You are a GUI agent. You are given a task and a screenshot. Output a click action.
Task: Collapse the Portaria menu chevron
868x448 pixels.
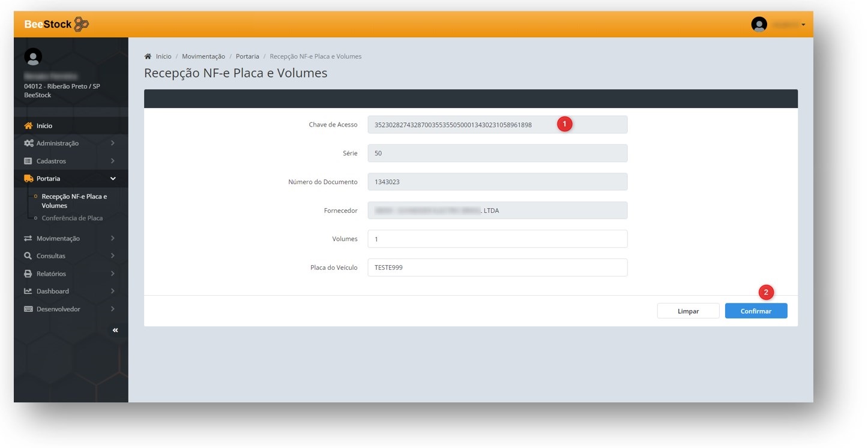click(x=113, y=179)
